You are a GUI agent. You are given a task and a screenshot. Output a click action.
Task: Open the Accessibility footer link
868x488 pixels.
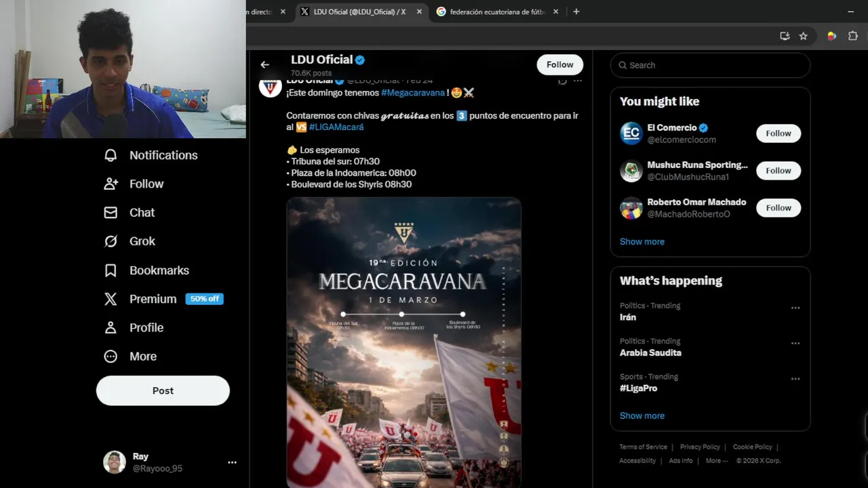637,461
